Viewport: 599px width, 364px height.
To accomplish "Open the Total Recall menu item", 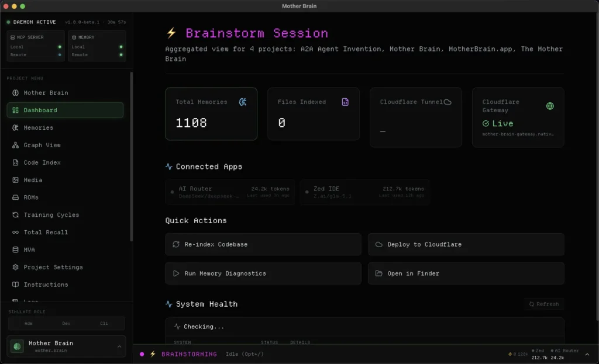I will coord(65,233).
